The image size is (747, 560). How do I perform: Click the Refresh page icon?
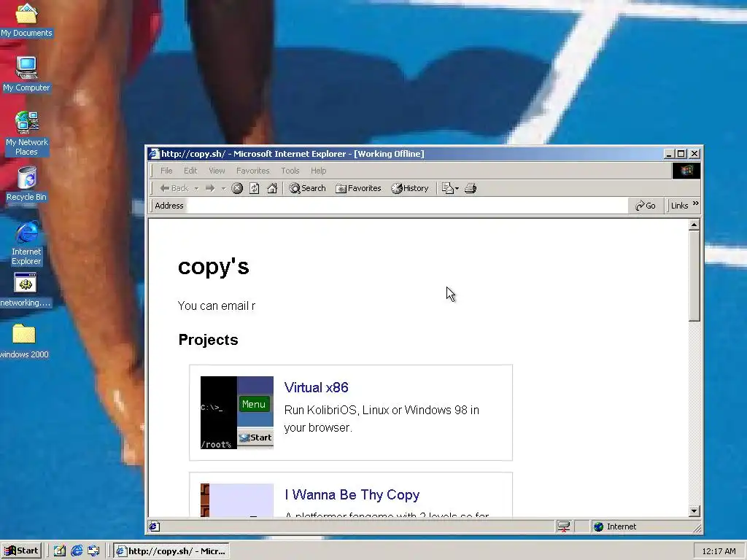(x=255, y=189)
